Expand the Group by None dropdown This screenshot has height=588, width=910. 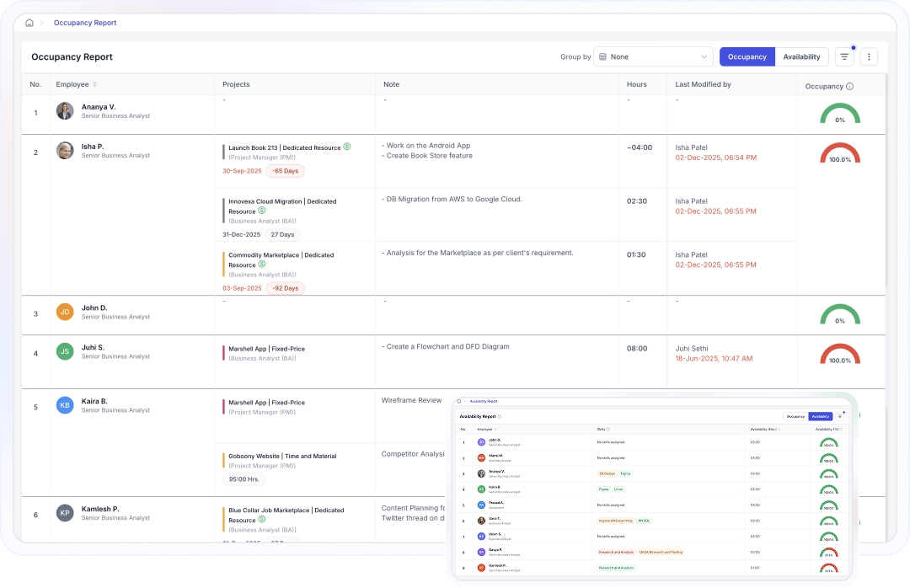(653, 57)
